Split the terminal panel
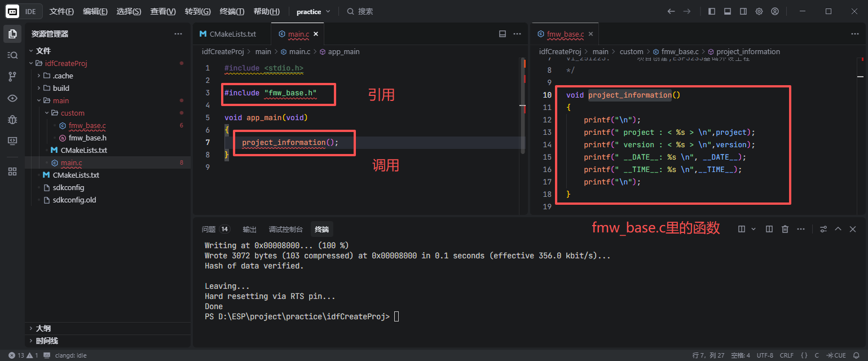 click(x=742, y=229)
